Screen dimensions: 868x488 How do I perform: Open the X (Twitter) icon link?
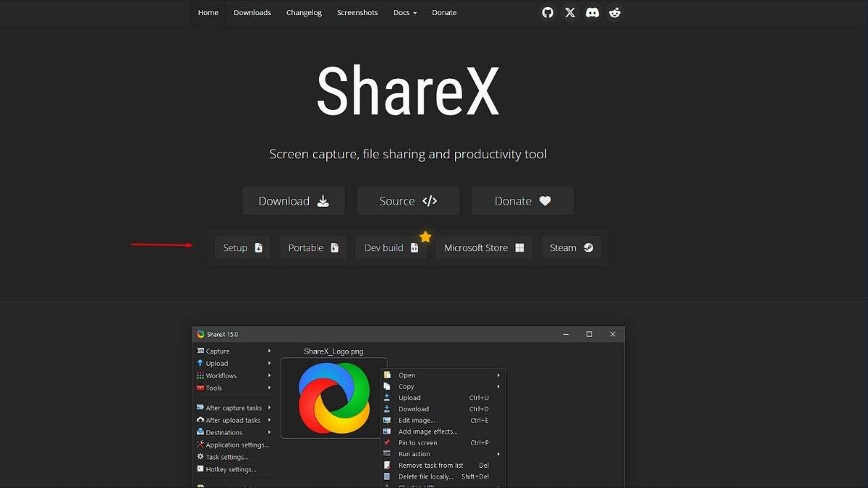570,12
